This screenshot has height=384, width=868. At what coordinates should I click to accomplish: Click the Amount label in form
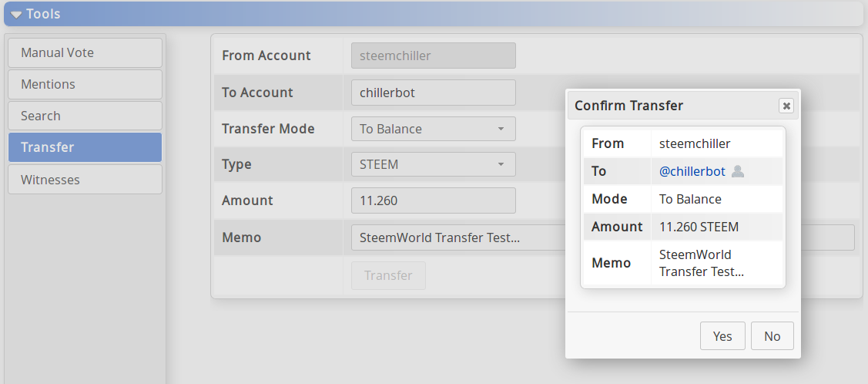pyautogui.click(x=247, y=200)
